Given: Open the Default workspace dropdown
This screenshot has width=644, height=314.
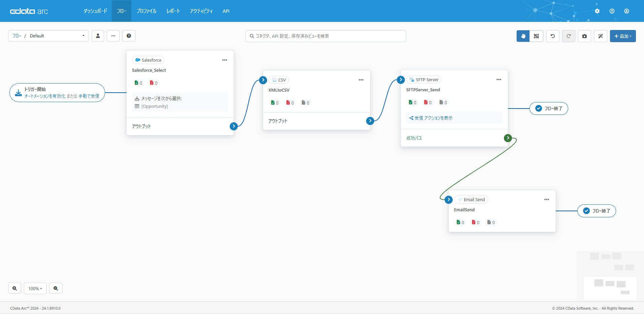Looking at the screenshot, I should click(x=49, y=36).
